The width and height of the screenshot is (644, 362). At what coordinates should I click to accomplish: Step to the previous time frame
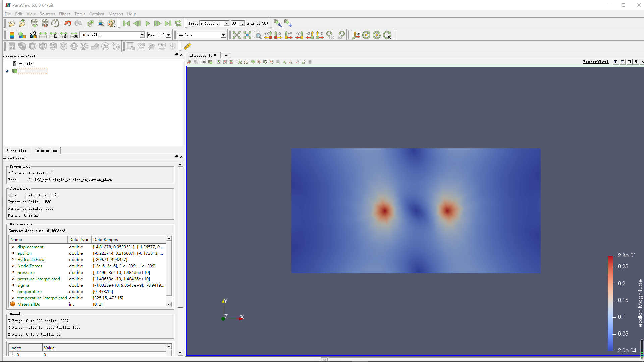137,23
